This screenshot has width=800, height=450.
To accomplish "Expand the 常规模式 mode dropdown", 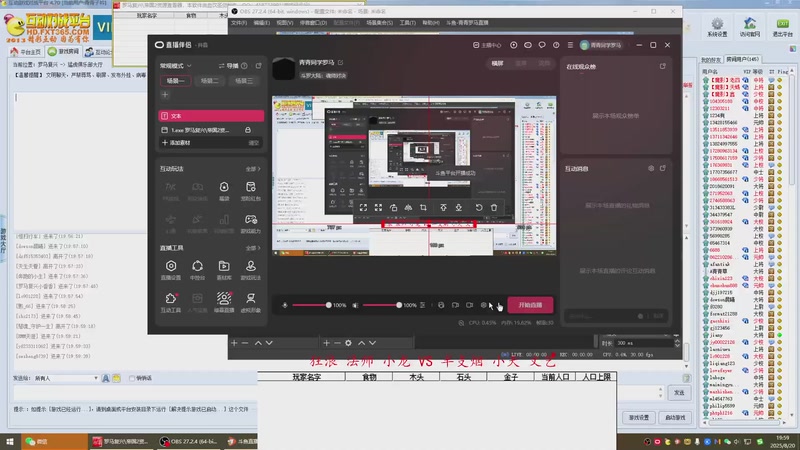I will (176, 66).
